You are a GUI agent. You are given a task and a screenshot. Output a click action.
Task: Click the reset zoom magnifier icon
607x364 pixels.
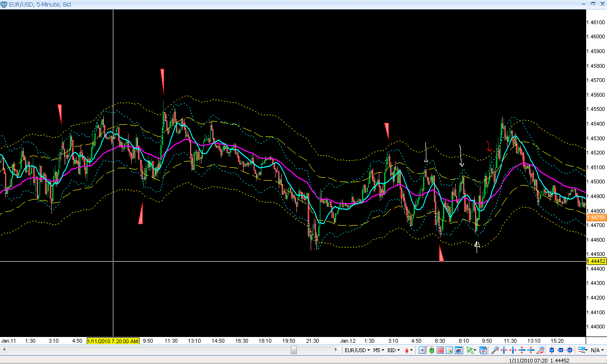pos(541,350)
